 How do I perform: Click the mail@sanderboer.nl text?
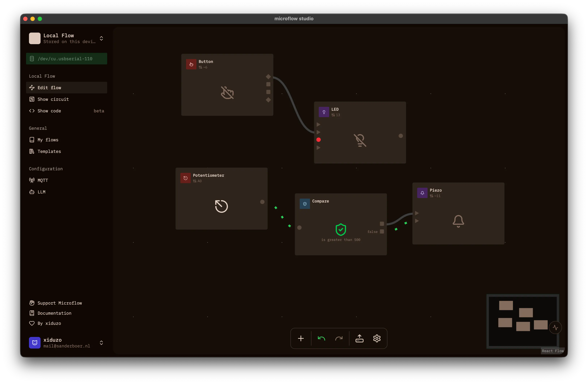(67, 346)
